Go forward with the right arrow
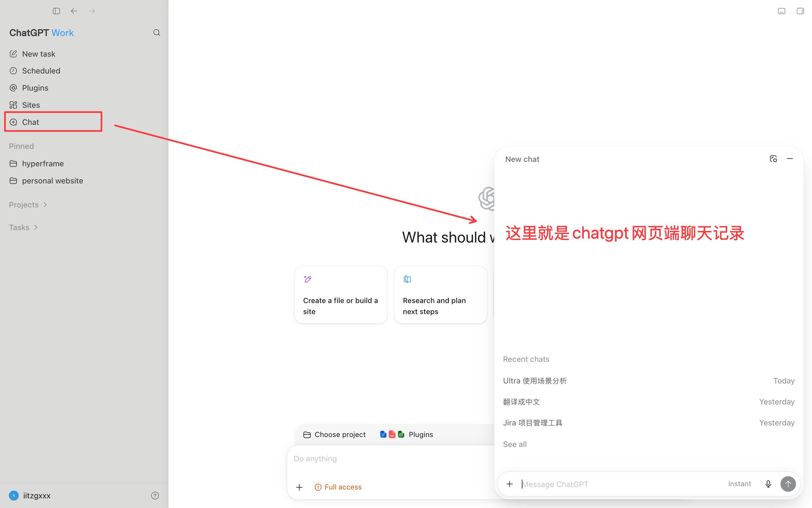The width and height of the screenshot is (812, 508). (x=92, y=11)
